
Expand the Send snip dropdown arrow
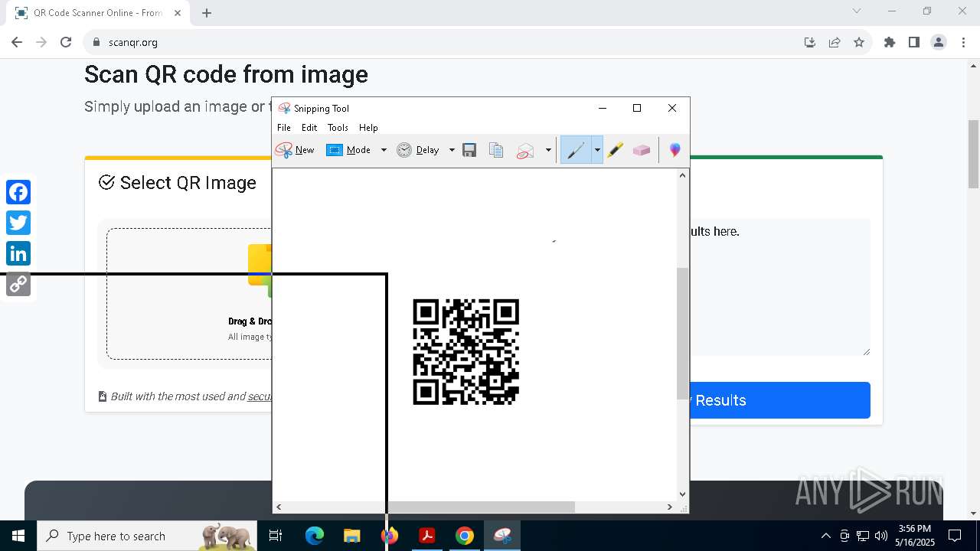point(548,150)
